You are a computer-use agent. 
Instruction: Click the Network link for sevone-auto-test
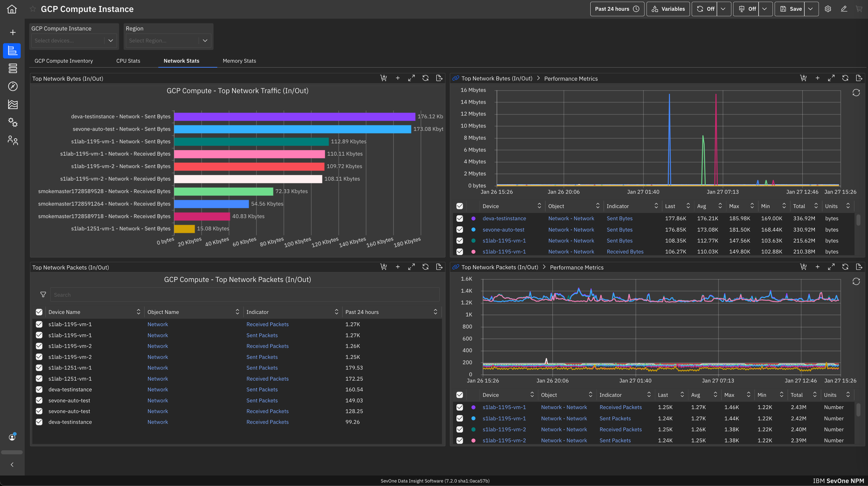click(158, 400)
